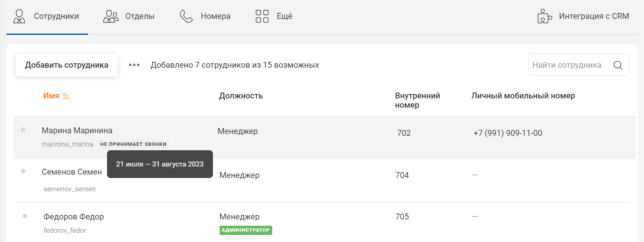This screenshot has width=644, height=242.
Task: Click the НЕ ПРИНИМАЕТ ЗВОНКИ badge
Action: pos(133,144)
